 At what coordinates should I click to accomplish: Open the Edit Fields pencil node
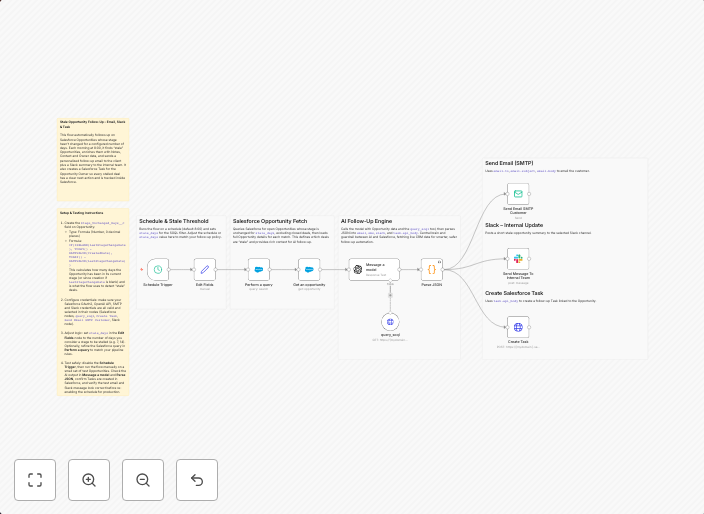point(205,269)
